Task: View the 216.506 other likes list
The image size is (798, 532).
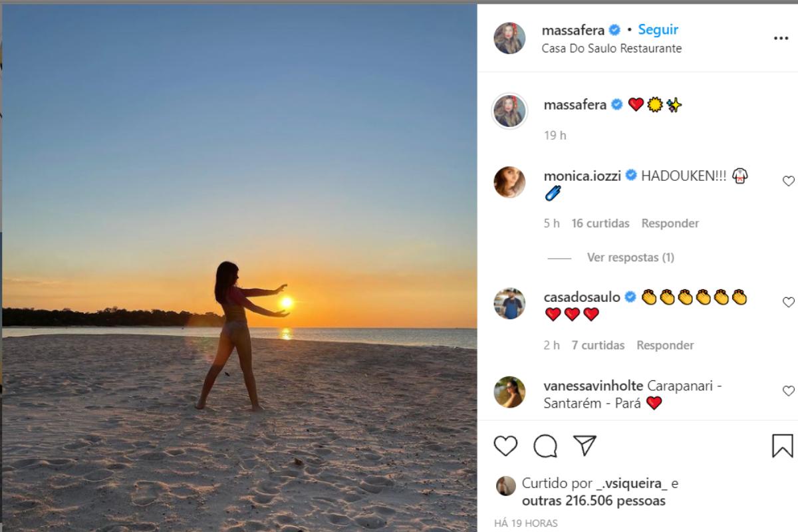Action: point(593,501)
